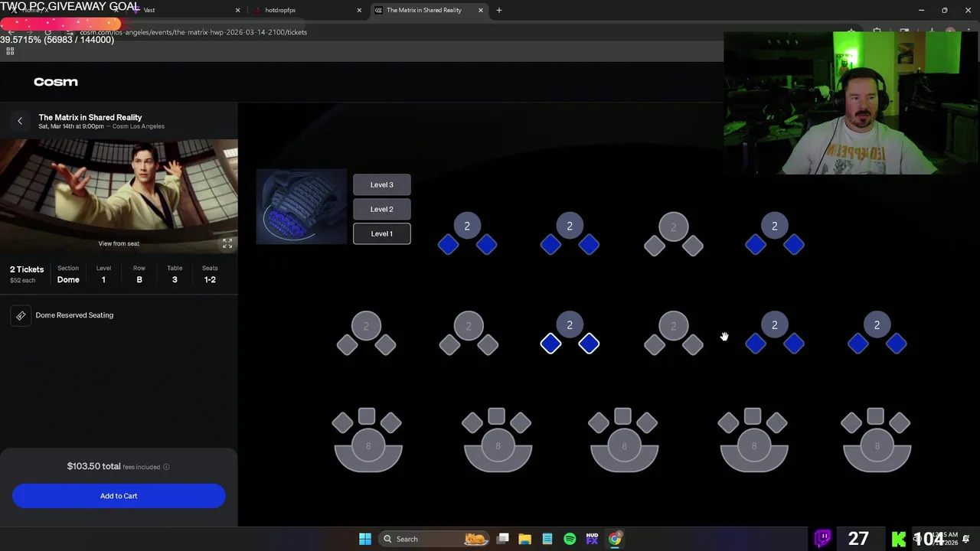This screenshot has height=551, width=980.
Task: Deselect right seat of the white-outlined selected table
Action: (589, 344)
